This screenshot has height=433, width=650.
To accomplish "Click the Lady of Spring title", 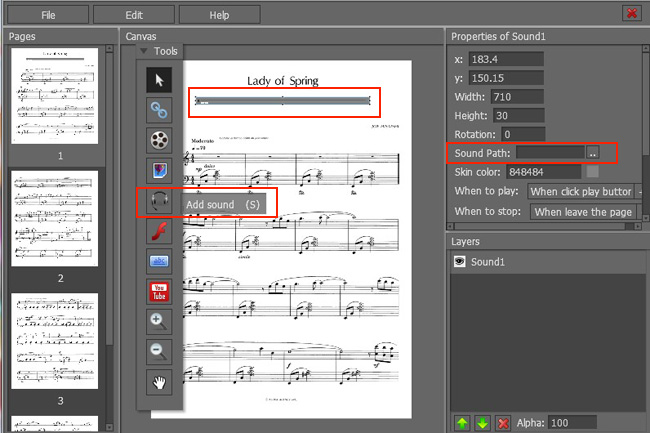I will 283,81.
